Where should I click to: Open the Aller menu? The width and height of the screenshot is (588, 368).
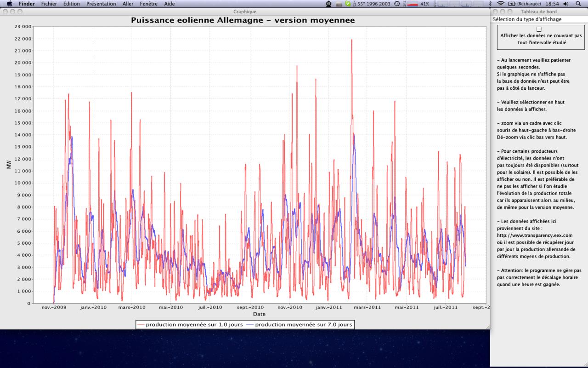coord(128,4)
